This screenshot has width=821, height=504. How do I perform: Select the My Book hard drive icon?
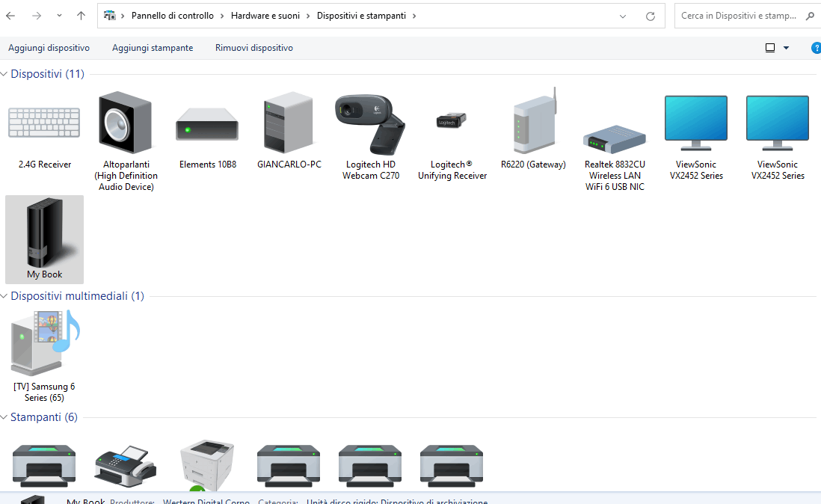click(45, 239)
